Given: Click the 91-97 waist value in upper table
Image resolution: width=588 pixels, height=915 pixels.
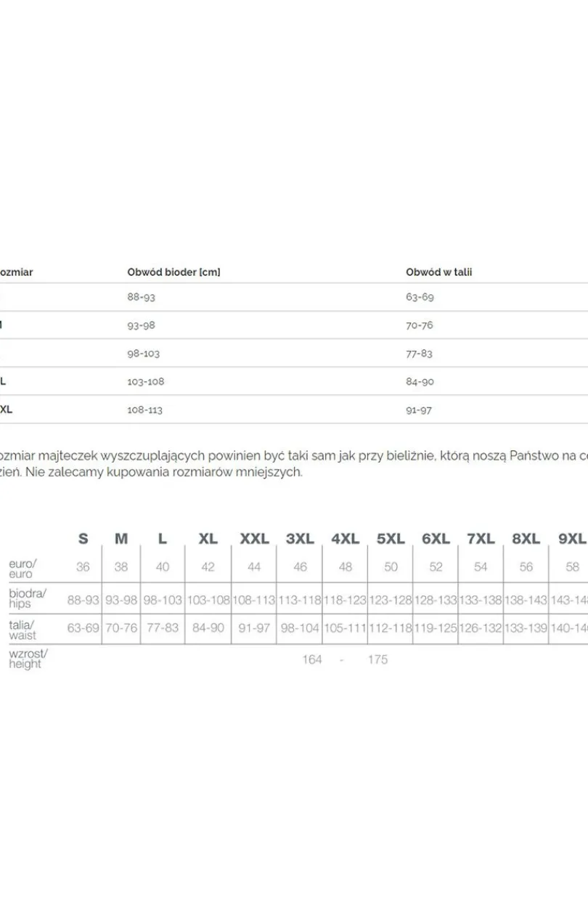Looking at the screenshot, I should [419, 410].
